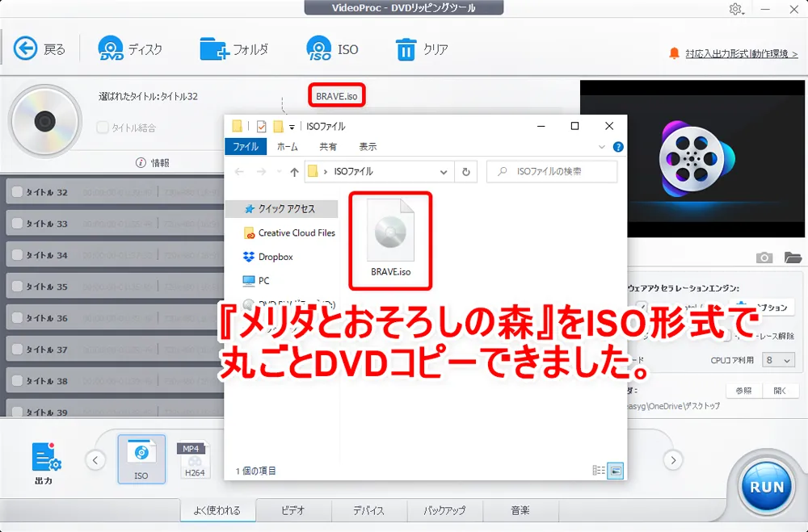Open 共有 ribbon tab in Explorer
The image size is (808, 532).
[x=328, y=147]
